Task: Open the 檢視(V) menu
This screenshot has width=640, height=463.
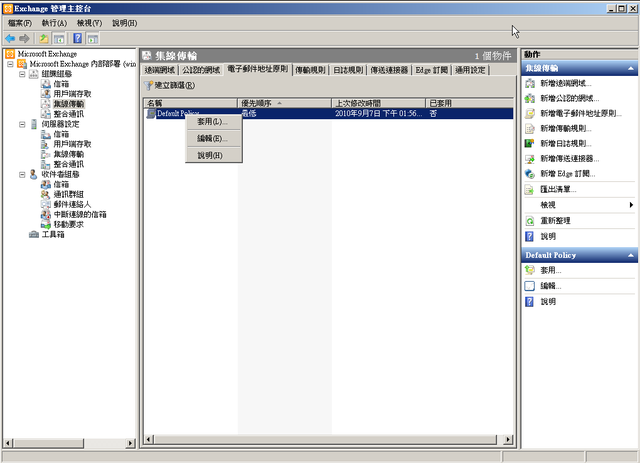Action: (x=89, y=23)
